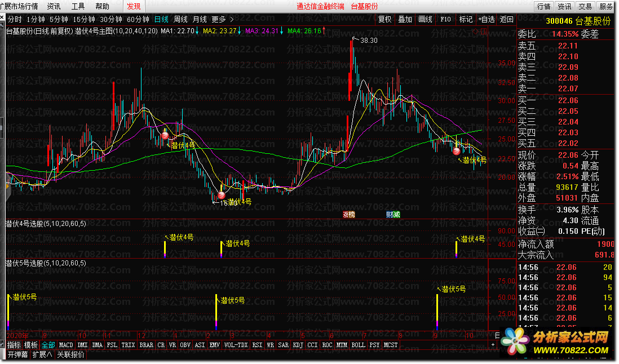The image size is (619, 364).
Task: Expand the 更多 timeframe options
Action: 219,19
